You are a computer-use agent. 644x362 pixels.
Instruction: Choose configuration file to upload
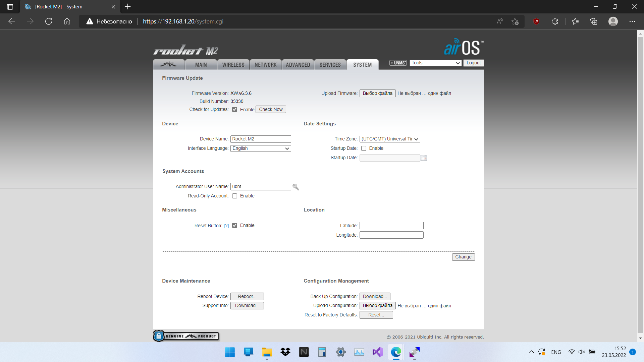tap(378, 305)
